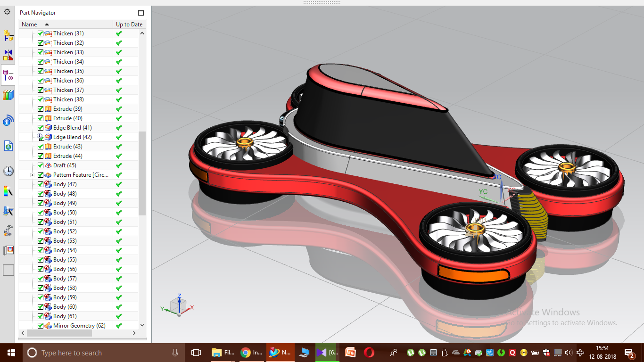
Task: Select the Edge Blend (42) feature
Action: click(72, 137)
